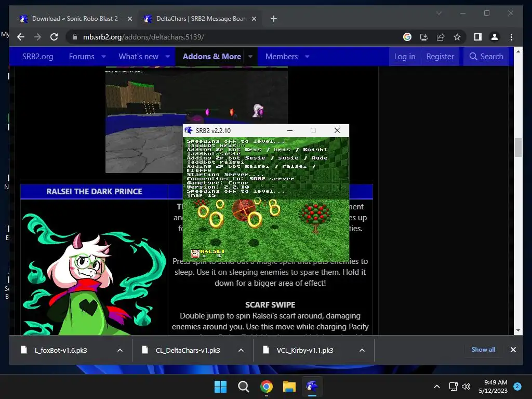
Task: Open Google icon in address bar
Action: tap(407, 37)
